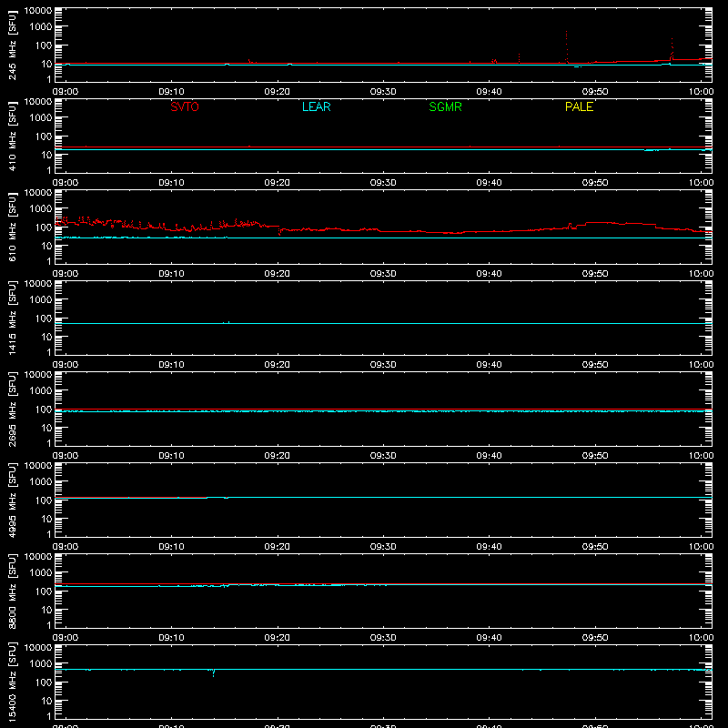This screenshot has width=728, height=728.
Task: Click the 10000 value on the 410 MHz axis
Action: [38, 102]
